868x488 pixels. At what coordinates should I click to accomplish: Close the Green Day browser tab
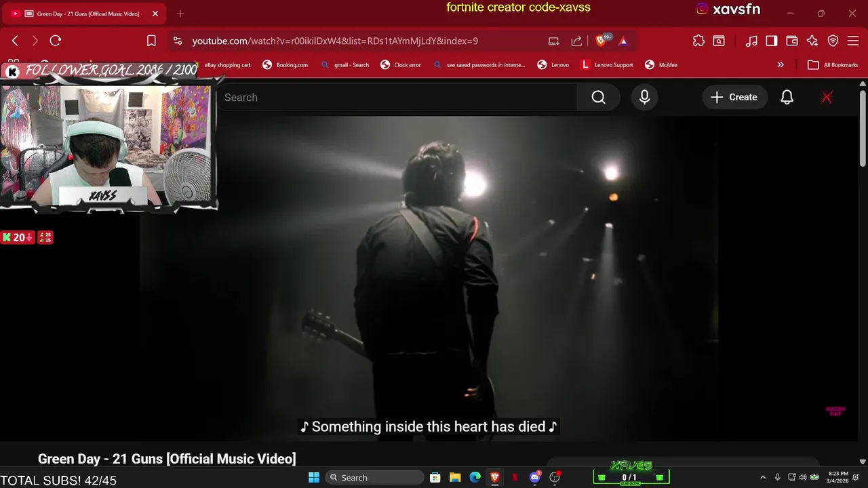(x=155, y=14)
